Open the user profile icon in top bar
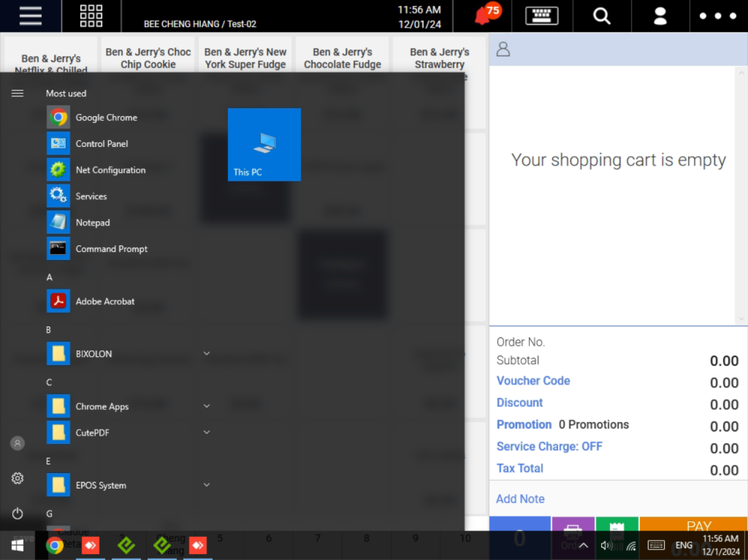The image size is (748, 560). 660,15
